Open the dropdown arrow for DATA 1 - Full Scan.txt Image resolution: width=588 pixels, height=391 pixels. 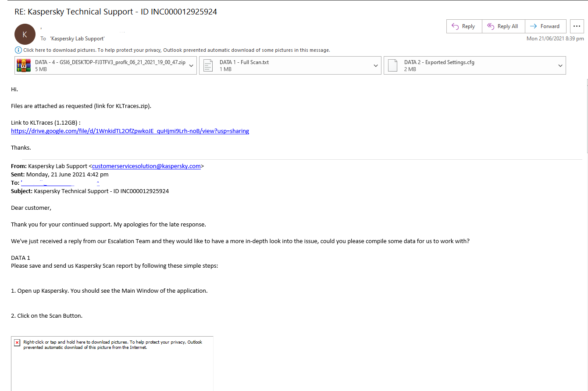pos(376,66)
